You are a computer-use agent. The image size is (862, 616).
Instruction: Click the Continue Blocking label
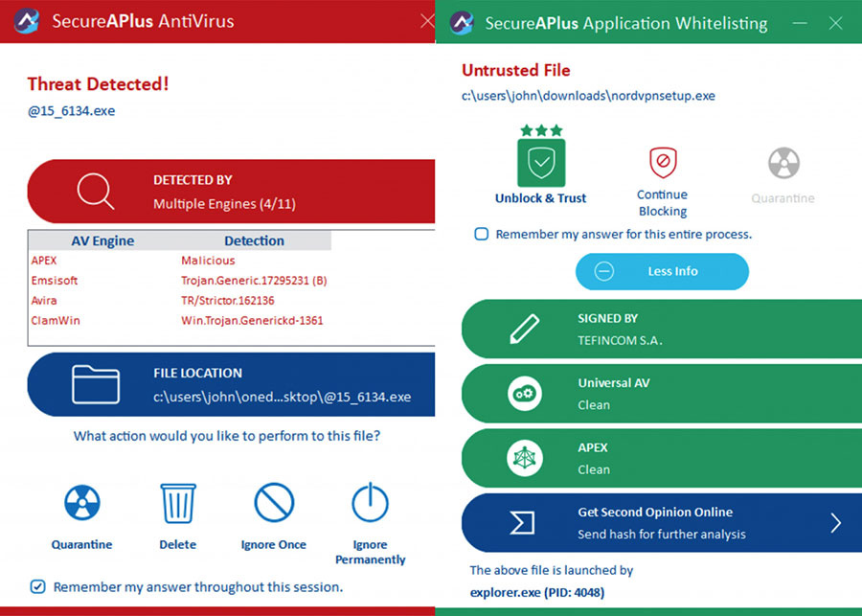tap(663, 203)
